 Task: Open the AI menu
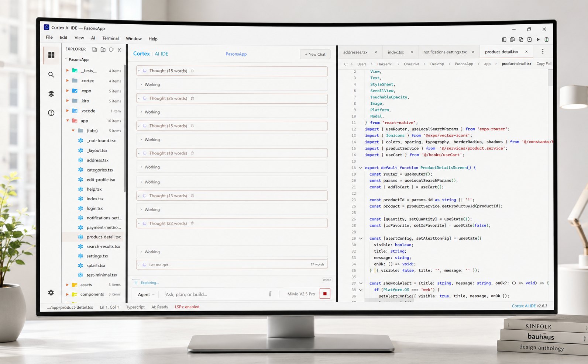pyautogui.click(x=93, y=38)
